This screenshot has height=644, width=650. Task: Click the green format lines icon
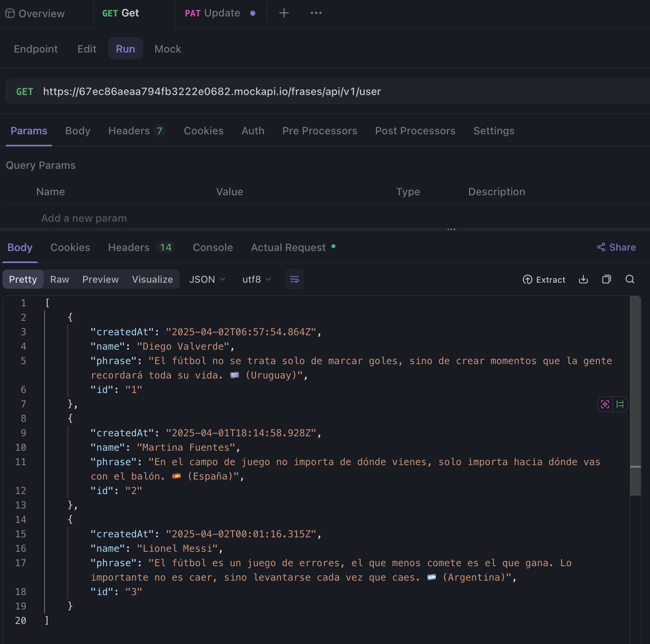pos(620,404)
